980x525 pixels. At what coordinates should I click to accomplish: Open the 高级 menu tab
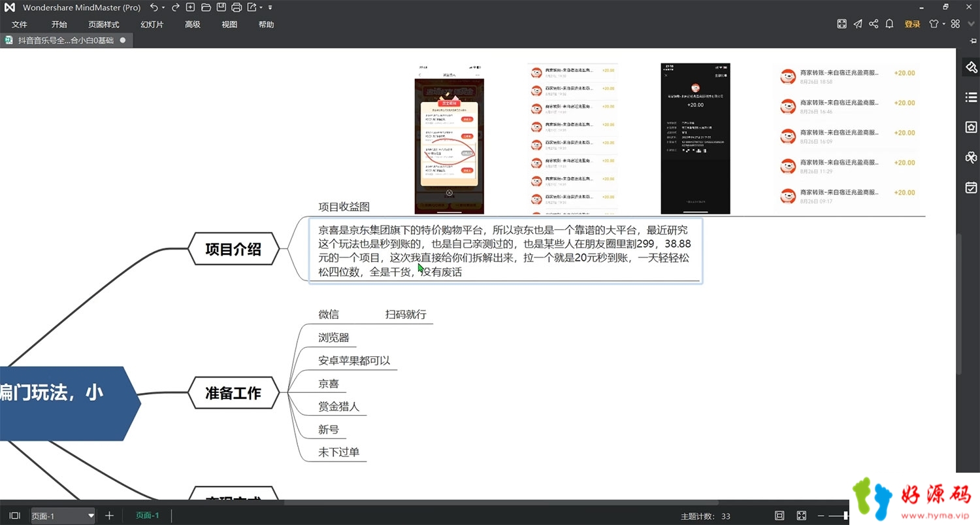point(192,24)
